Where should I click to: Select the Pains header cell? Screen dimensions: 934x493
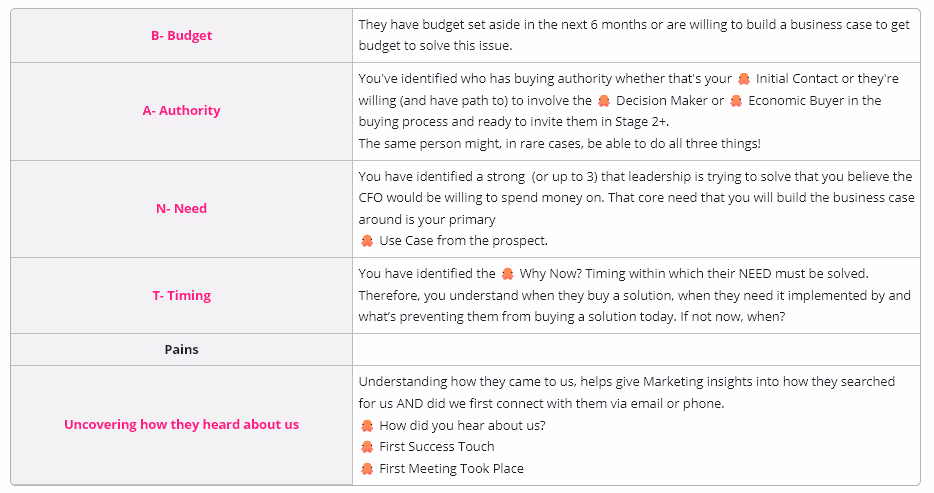point(181,350)
